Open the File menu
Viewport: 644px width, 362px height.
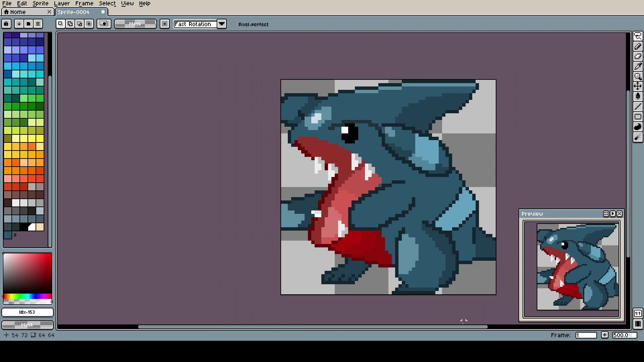tap(7, 3)
